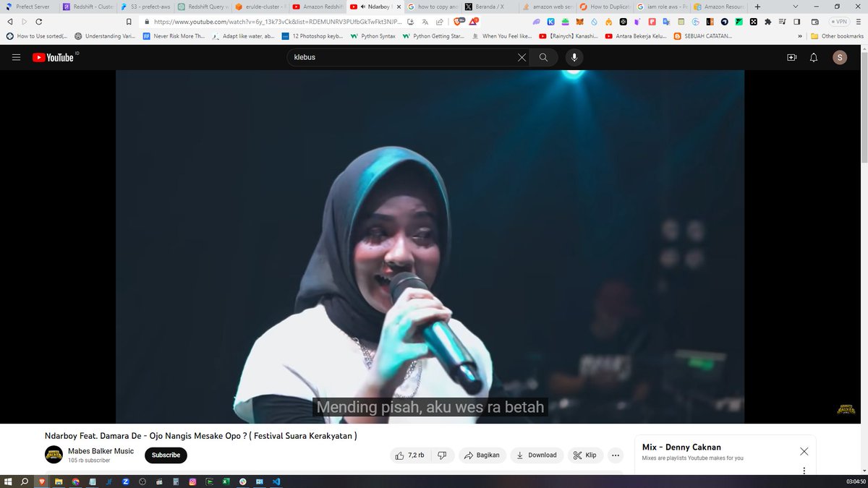Open Windows taskbar search
Viewport: 868px width, 488px height.
[25, 481]
